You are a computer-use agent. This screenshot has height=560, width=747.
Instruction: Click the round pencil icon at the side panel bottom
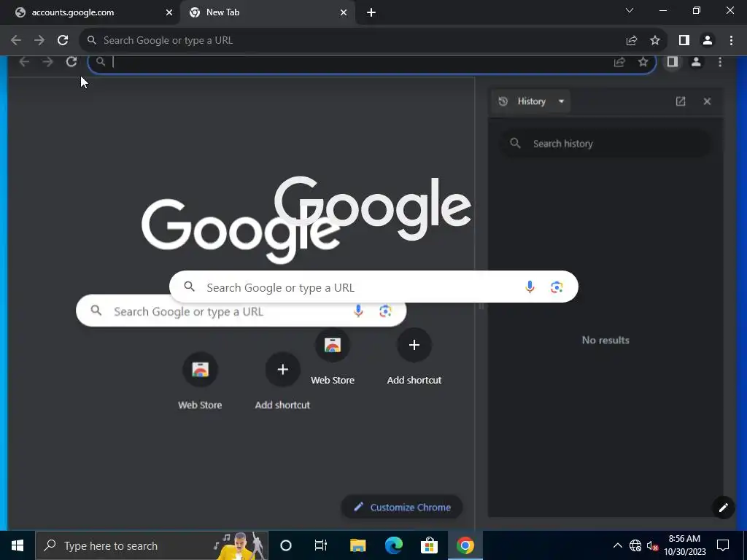pos(723,507)
